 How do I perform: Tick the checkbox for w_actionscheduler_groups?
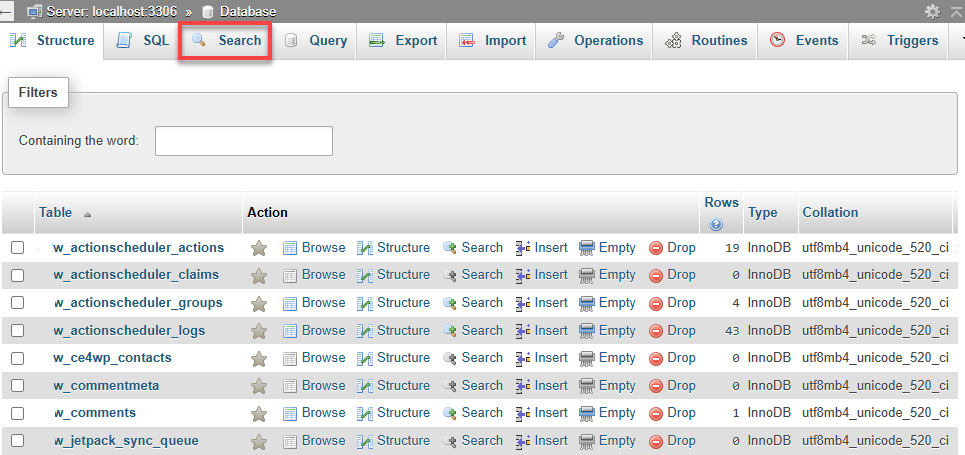[17, 303]
